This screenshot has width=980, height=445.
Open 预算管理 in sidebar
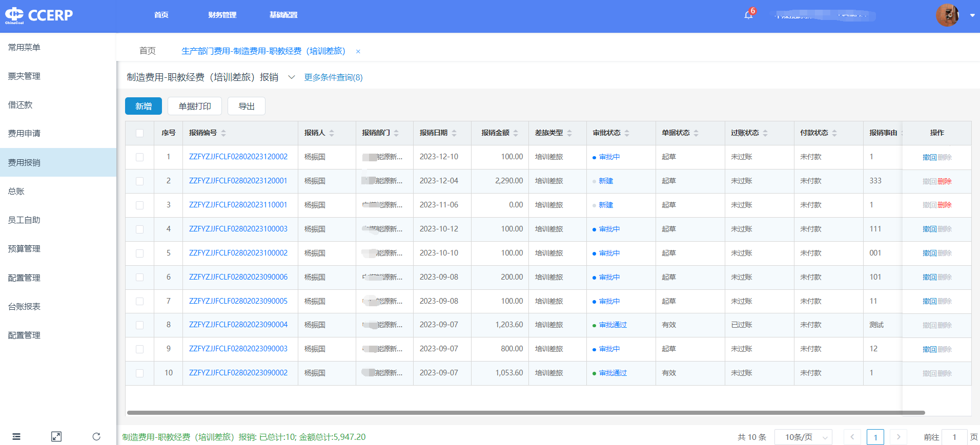[x=58, y=248]
